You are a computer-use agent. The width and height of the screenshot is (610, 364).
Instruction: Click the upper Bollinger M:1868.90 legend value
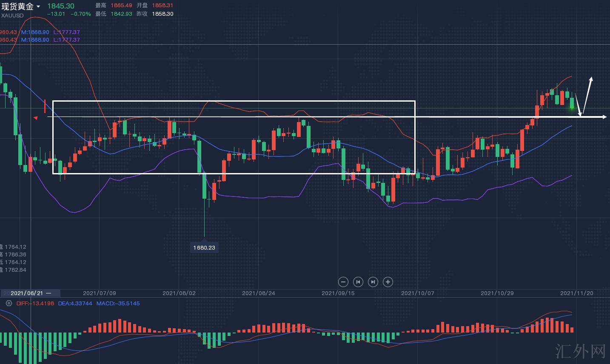[35, 32]
